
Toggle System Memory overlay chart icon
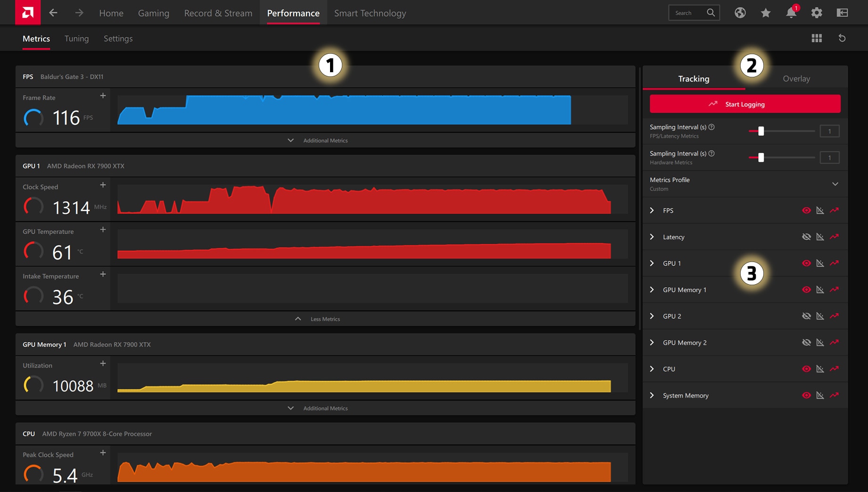820,395
